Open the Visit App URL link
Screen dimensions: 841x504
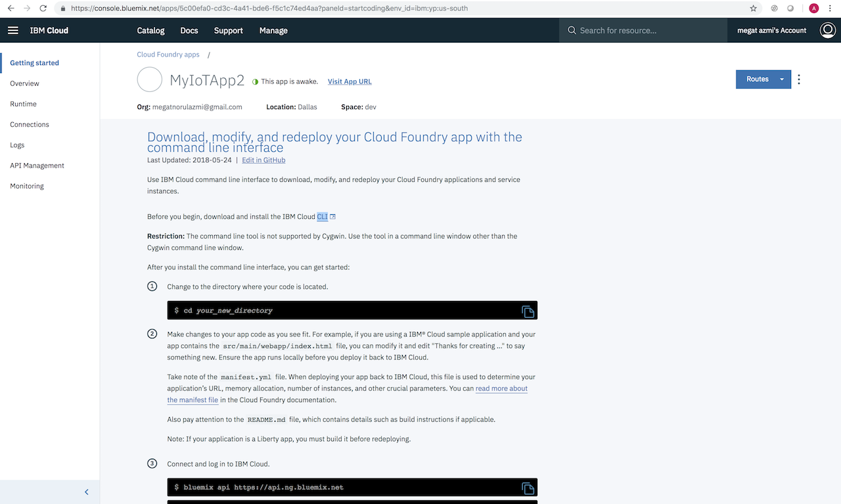pyautogui.click(x=350, y=81)
